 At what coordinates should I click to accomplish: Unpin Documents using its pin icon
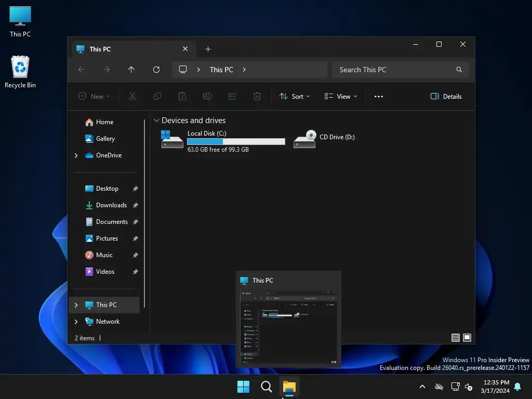136,222
